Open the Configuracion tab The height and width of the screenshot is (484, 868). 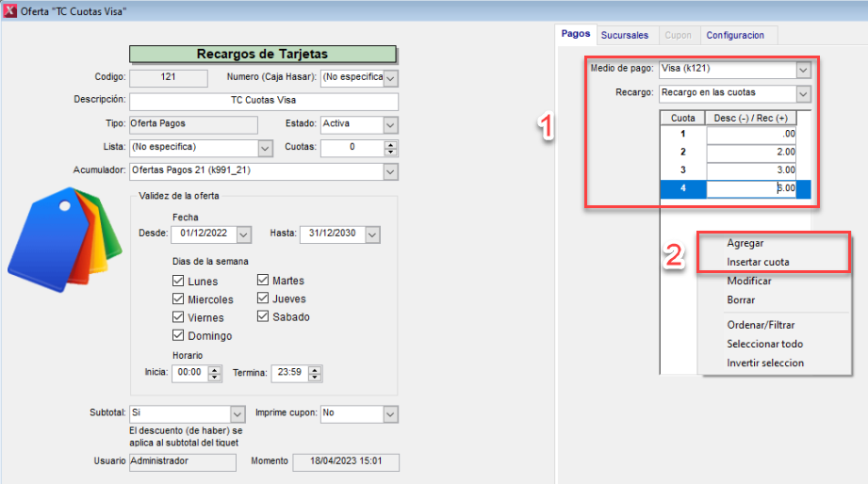click(x=735, y=35)
